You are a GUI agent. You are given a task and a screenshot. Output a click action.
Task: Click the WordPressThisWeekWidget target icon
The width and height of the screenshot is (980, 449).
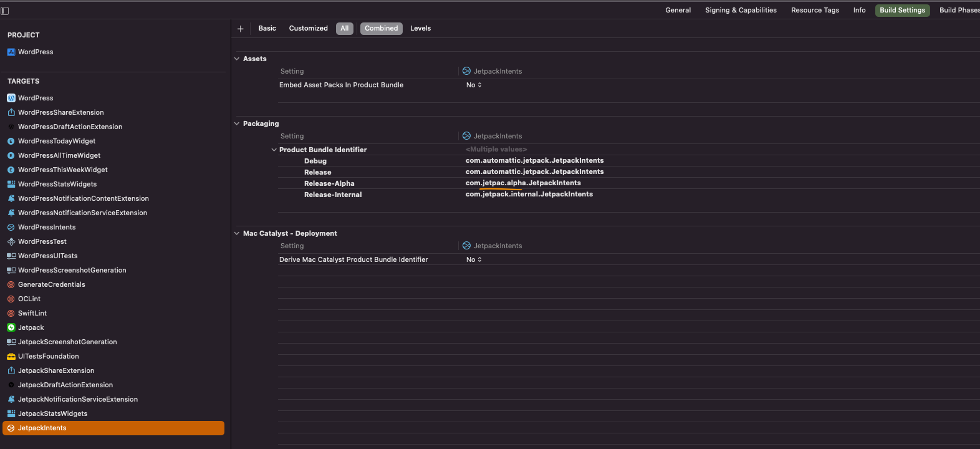pyautogui.click(x=11, y=170)
